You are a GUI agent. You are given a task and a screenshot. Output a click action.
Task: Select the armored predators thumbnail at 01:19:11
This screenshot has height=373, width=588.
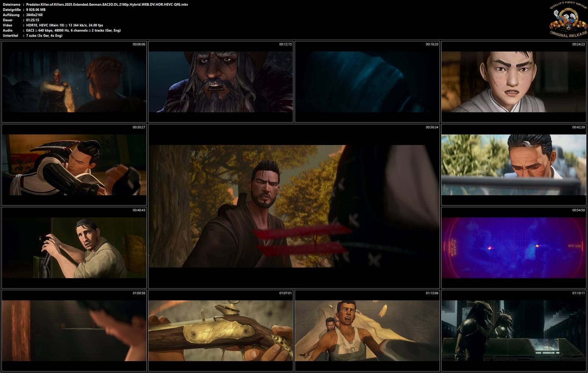tap(514, 330)
